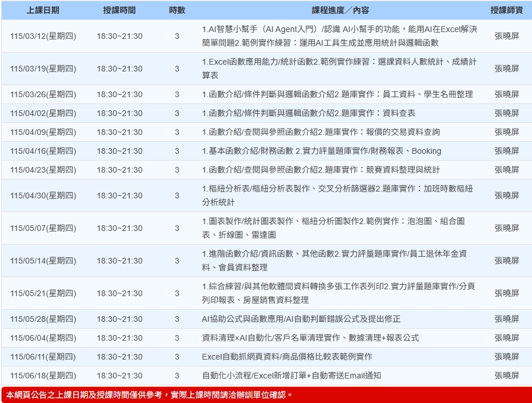532x403 pixels.
Task: Select the AI智慧小幫手 course description
Action: 339,36
